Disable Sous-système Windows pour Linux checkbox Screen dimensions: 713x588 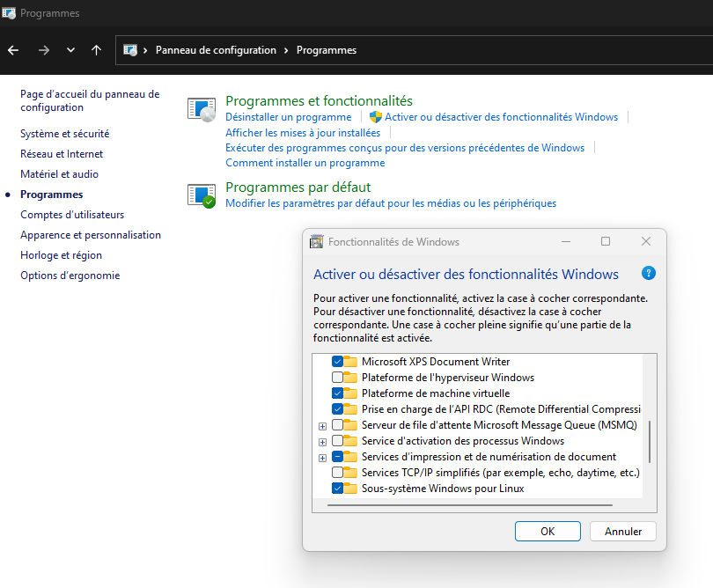[337, 489]
